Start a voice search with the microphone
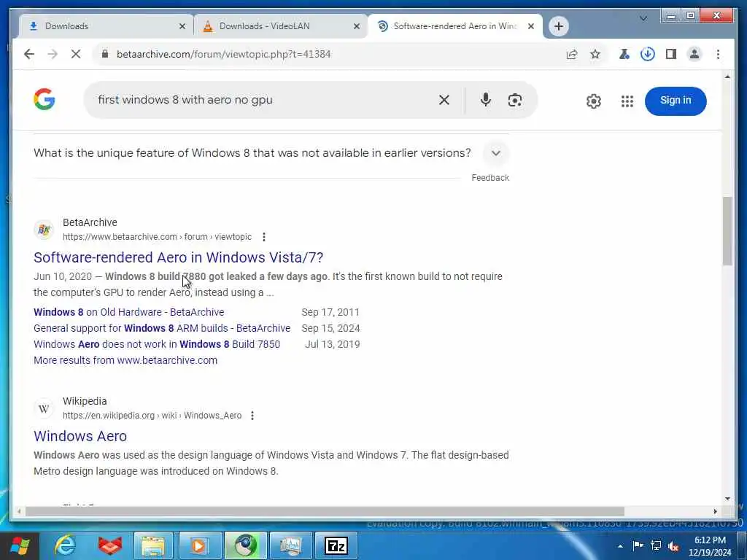 coord(485,99)
